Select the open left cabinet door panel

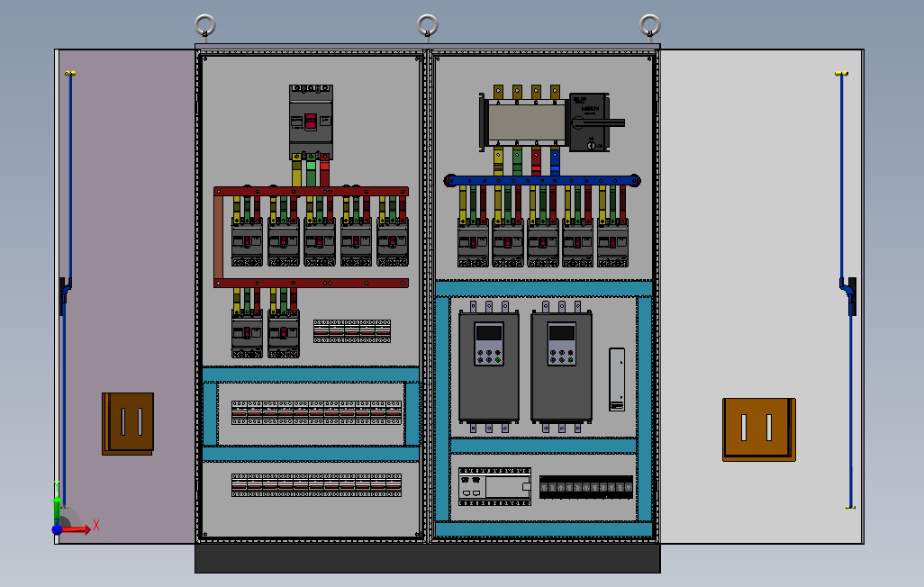126,296
